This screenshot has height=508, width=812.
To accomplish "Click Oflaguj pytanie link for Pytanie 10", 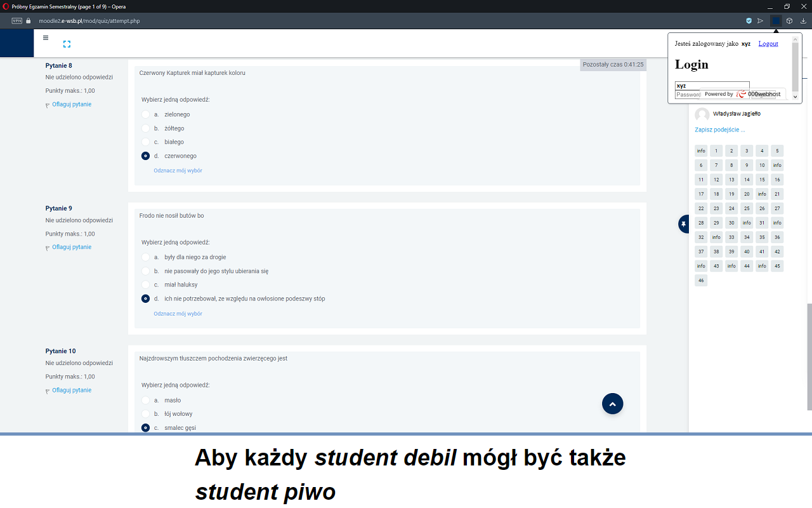I will pyautogui.click(x=72, y=390).
